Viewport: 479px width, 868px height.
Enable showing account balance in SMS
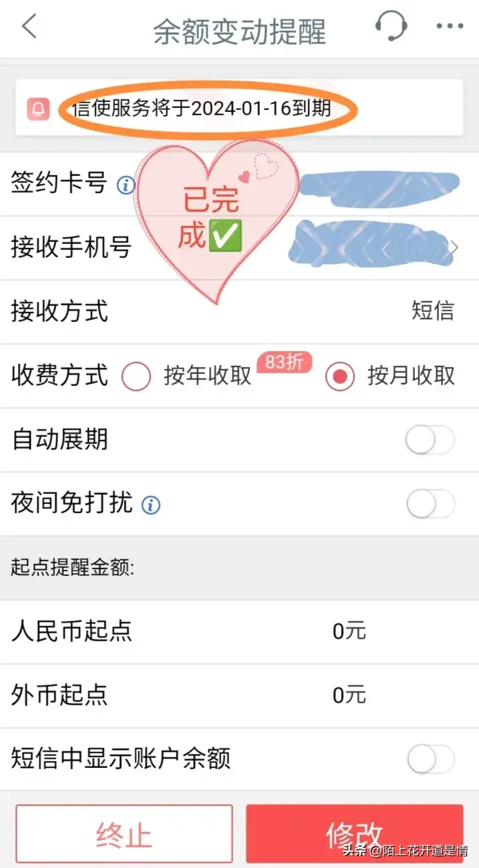tap(429, 759)
